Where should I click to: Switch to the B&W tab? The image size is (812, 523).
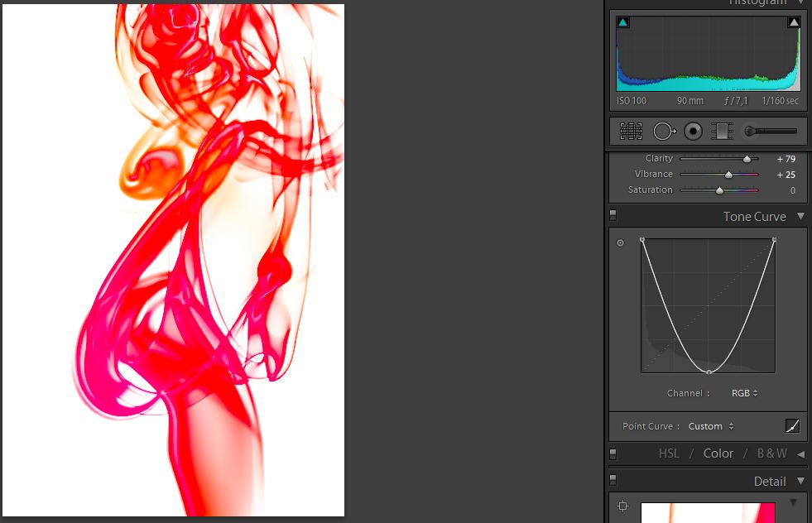pos(771,453)
